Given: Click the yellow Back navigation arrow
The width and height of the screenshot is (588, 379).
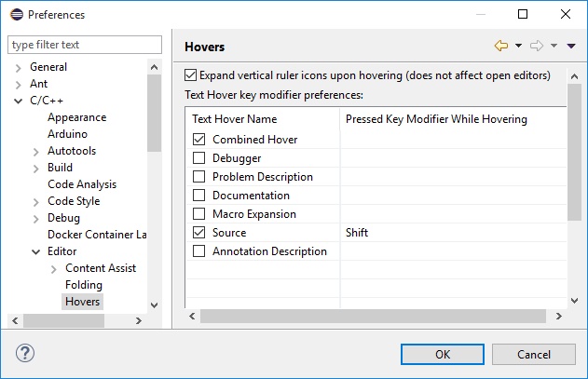Looking at the screenshot, I should (501, 46).
